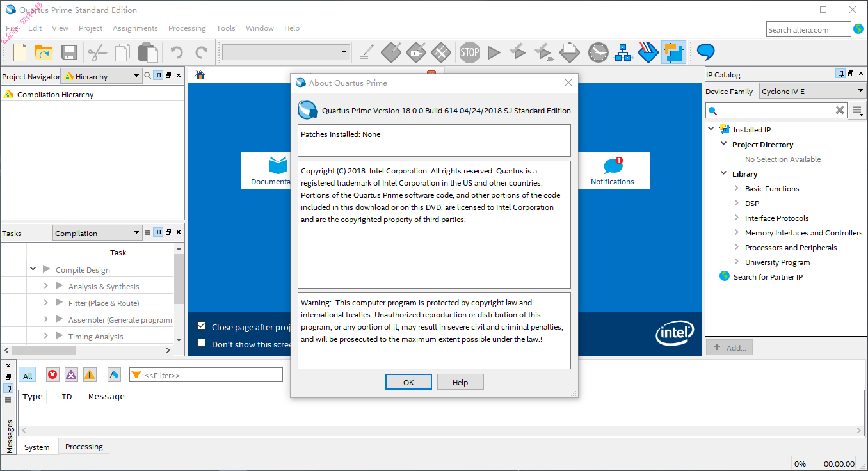Viewport: 868px width, 471px height.
Task: Filter messages by error icon
Action: click(x=52, y=375)
